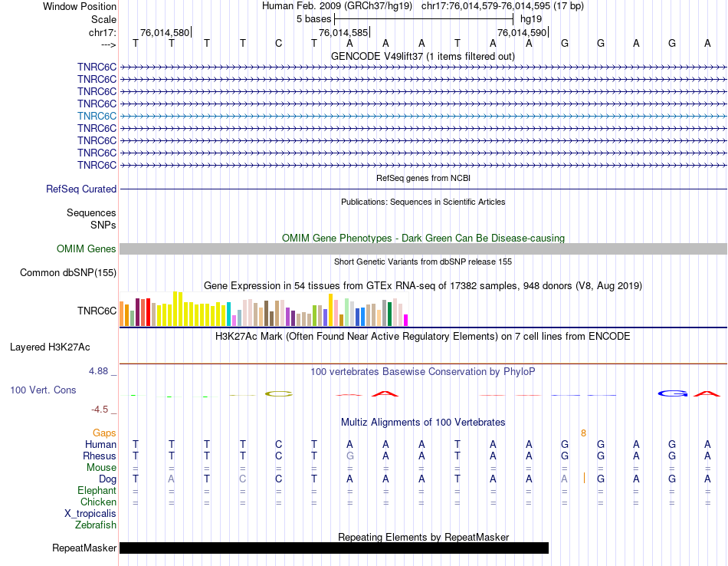Click the SNPs subtrack label
The width and height of the screenshot is (728, 566).
(x=103, y=225)
